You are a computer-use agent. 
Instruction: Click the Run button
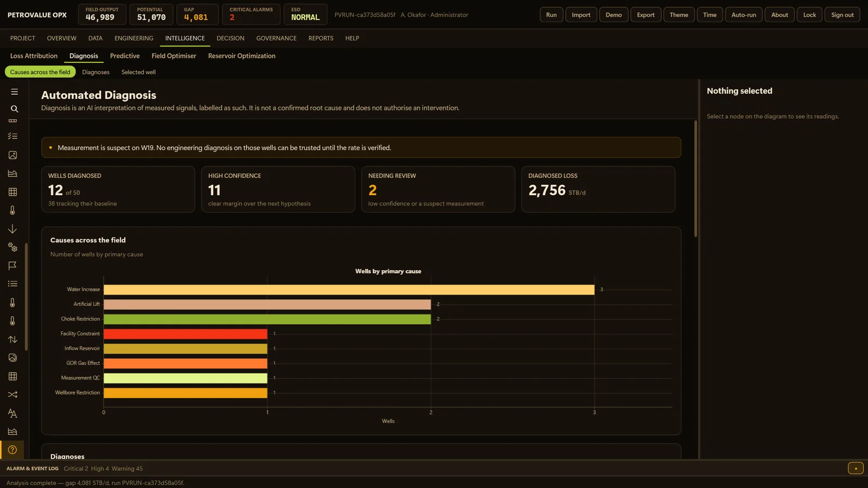click(x=552, y=15)
